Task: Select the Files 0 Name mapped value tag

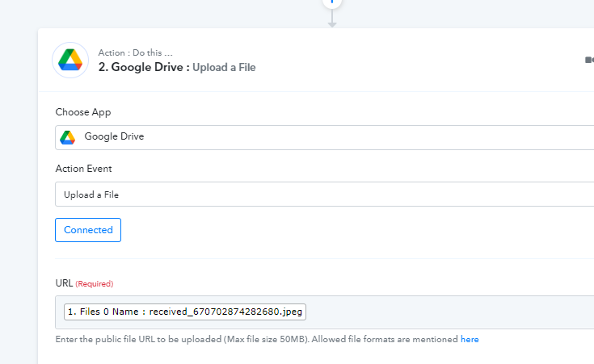Action: pyautogui.click(x=185, y=312)
